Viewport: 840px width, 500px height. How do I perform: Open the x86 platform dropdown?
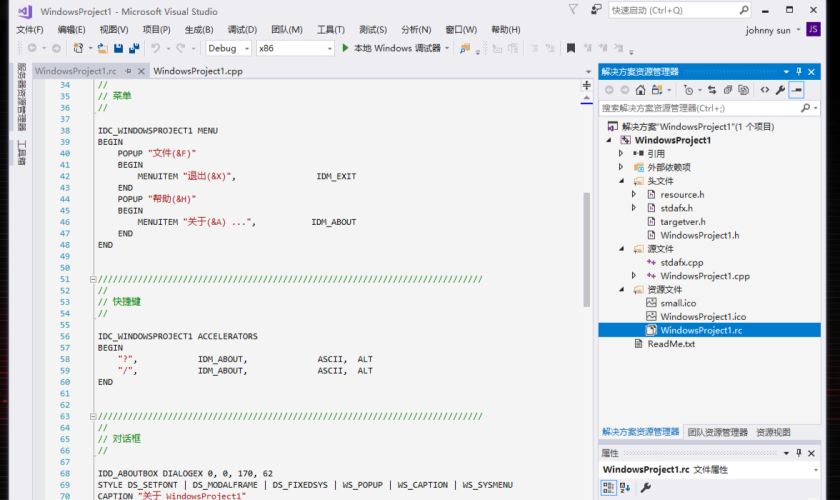[x=329, y=48]
